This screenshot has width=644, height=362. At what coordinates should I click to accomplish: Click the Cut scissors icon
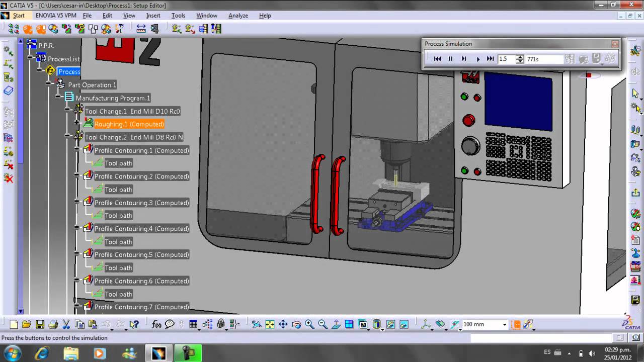66,325
